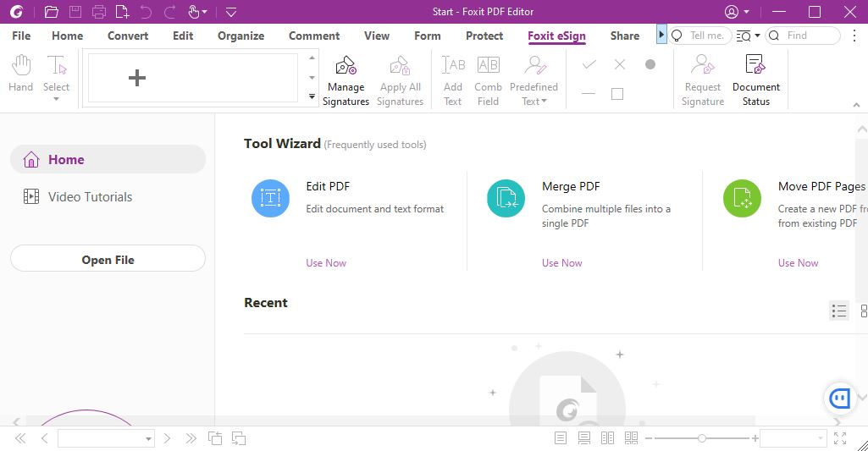
Task: Switch to the Form tab
Action: 428,36
